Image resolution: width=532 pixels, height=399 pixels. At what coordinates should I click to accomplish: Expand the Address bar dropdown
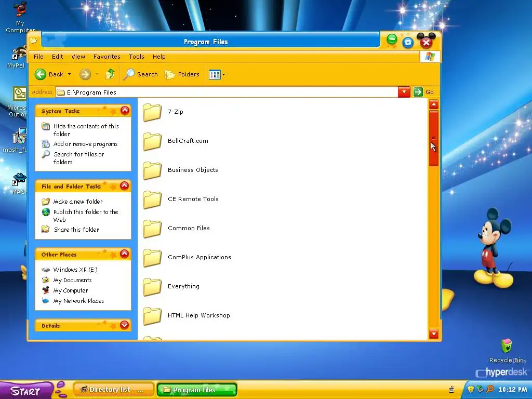click(x=404, y=92)
